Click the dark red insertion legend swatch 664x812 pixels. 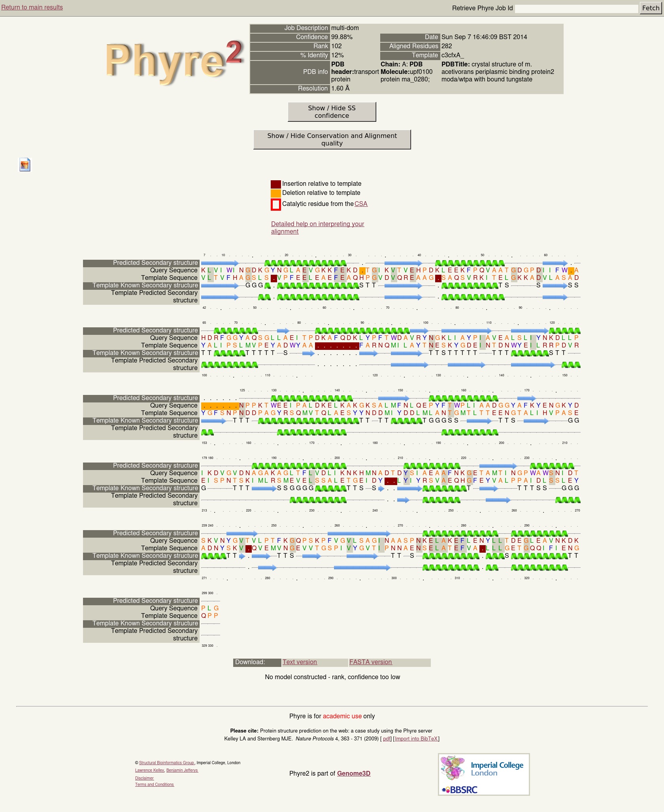point(275,184)
